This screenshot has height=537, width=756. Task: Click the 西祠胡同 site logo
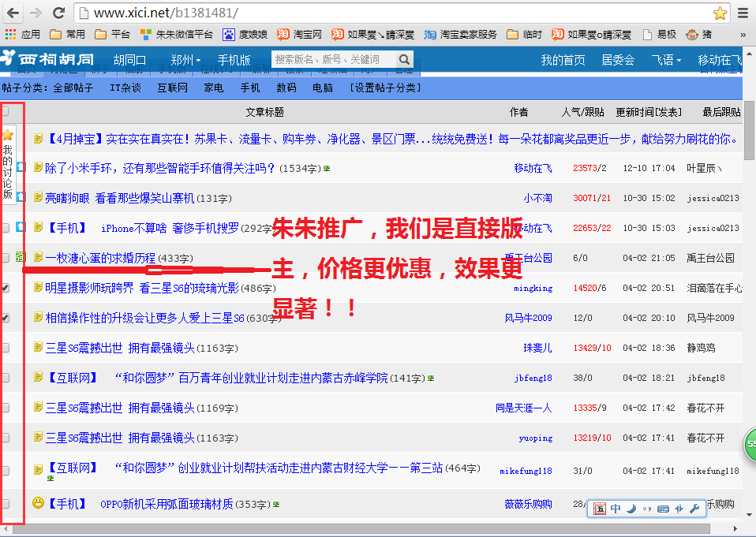coord(47,59)
